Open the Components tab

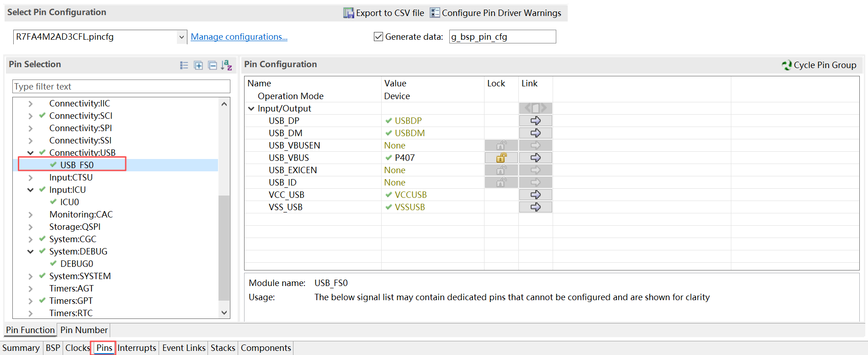(x=266, y=348)
